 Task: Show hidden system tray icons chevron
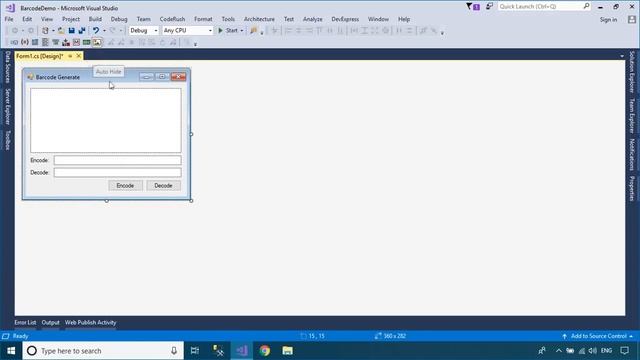(558, 351)
